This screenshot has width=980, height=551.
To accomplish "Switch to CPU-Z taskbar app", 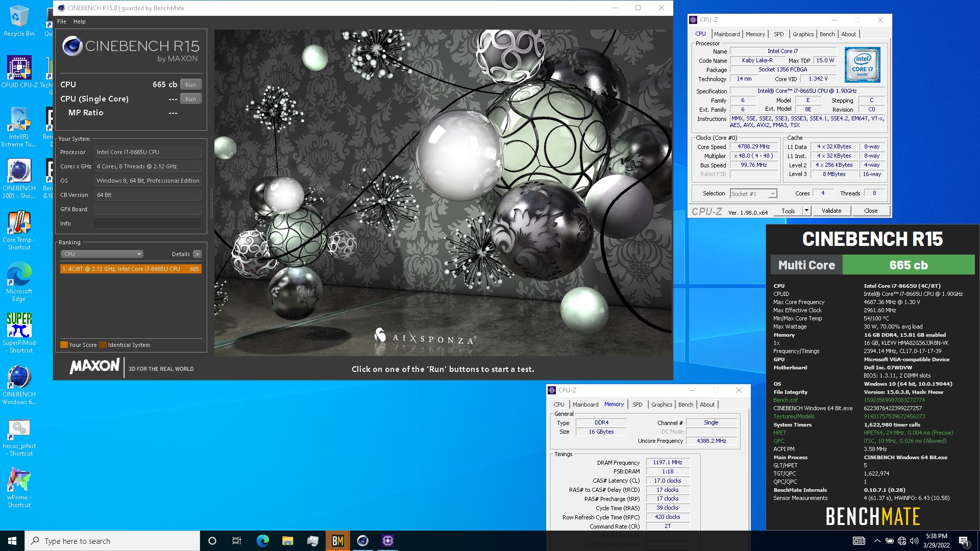I will (387, 541).
